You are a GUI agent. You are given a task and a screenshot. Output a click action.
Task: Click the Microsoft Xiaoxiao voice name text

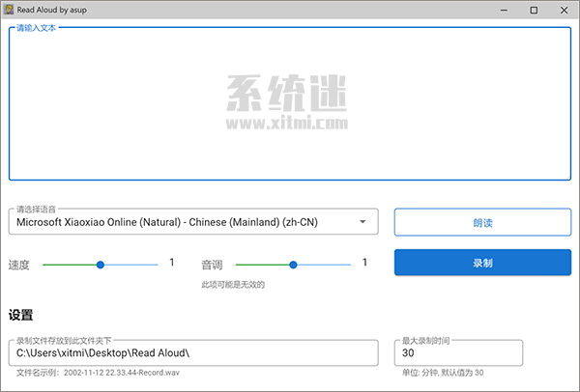coord(167,223)
